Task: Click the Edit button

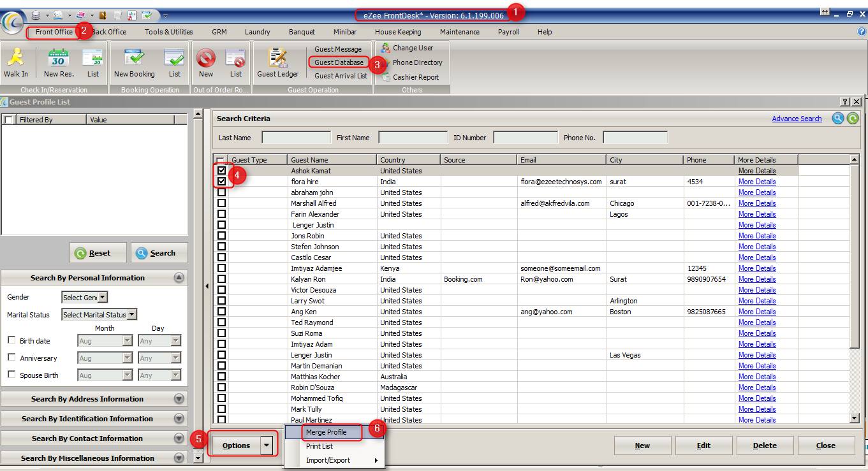Action: click(703, 446)
